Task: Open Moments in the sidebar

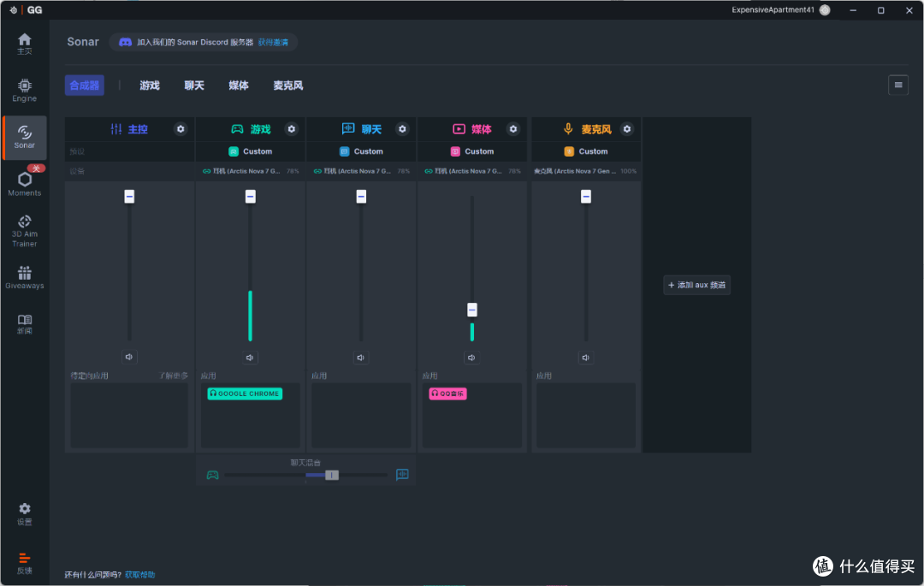Action: tap(24, 184)
